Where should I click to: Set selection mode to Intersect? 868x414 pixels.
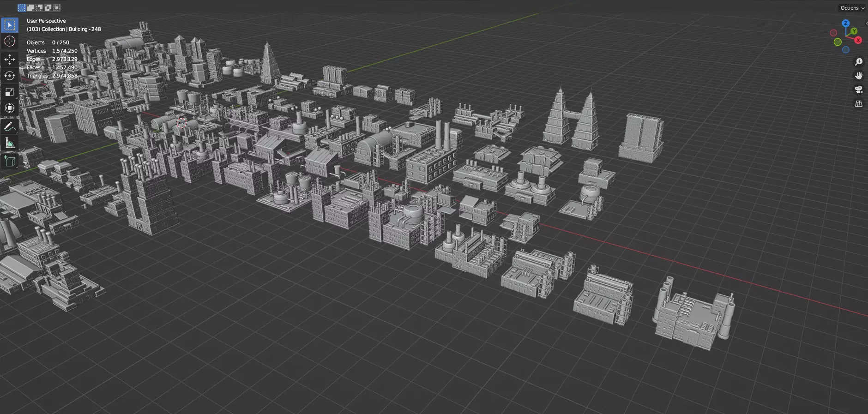[x=57, y=8]
